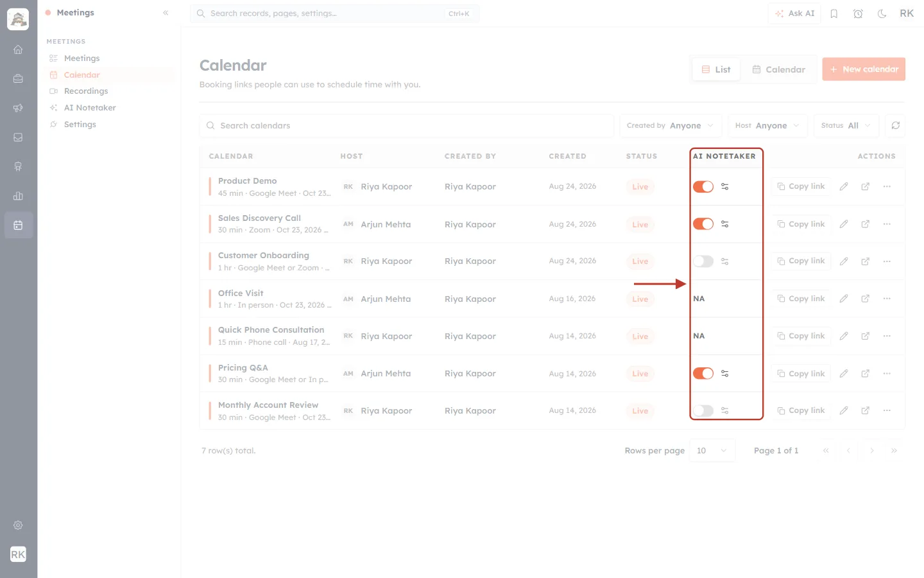Viewport: 924px width, 578px height.
Task: Open Recordings in the sidebar
Action: 86,91
